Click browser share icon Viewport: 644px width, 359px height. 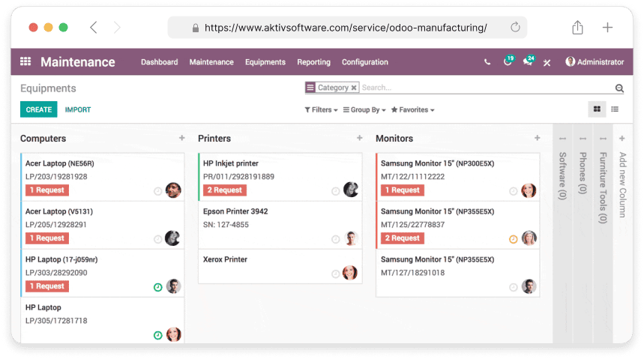click(x=577, y=28)
